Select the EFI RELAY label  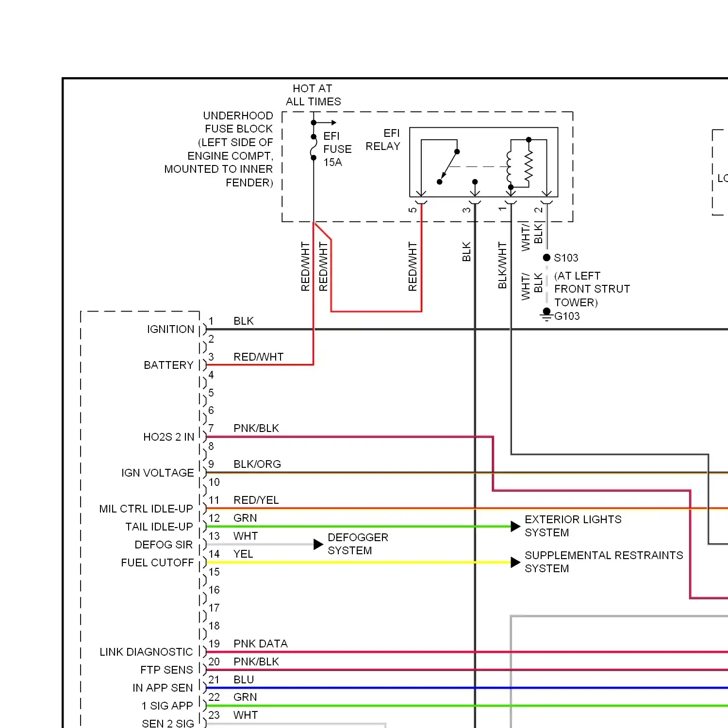pos(383,140)
